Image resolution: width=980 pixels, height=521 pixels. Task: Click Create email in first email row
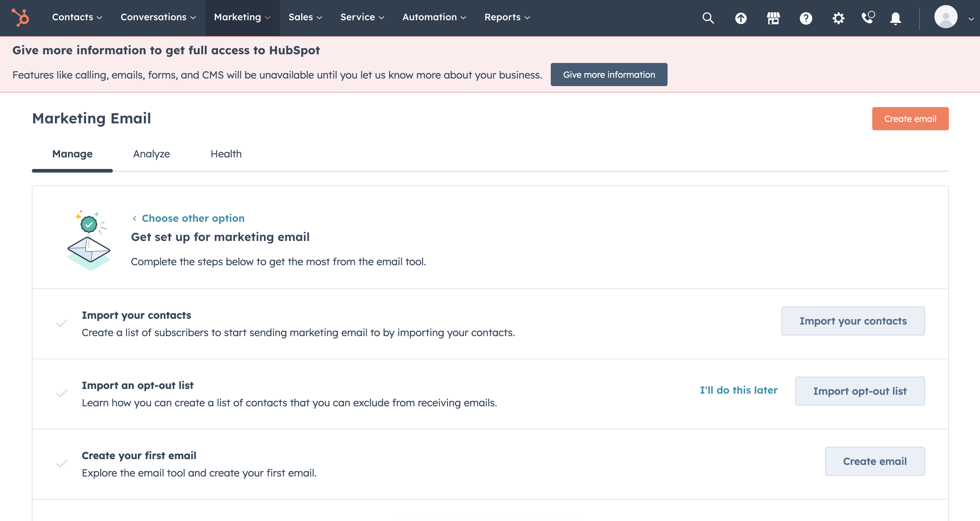(875, 461)
